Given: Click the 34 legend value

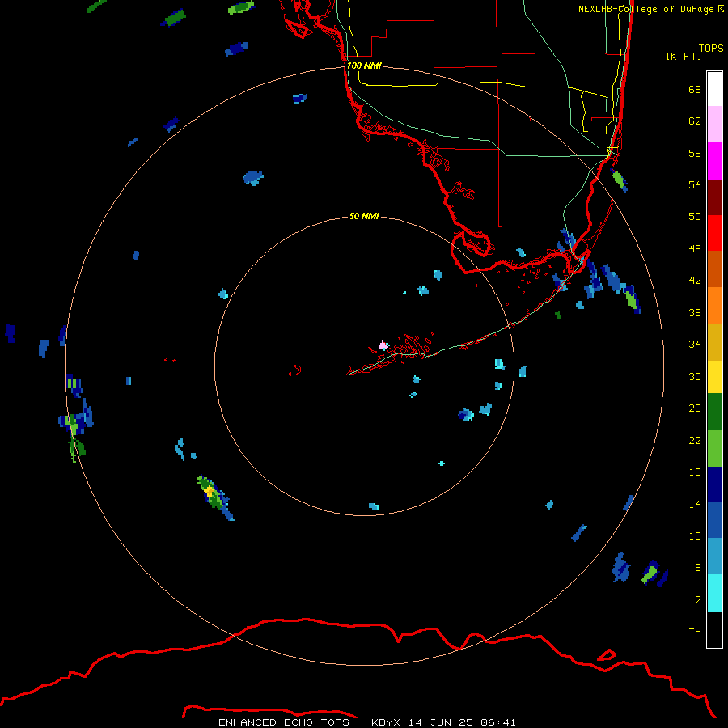Looking at the screenshot, I should click(x=695, y=345).
